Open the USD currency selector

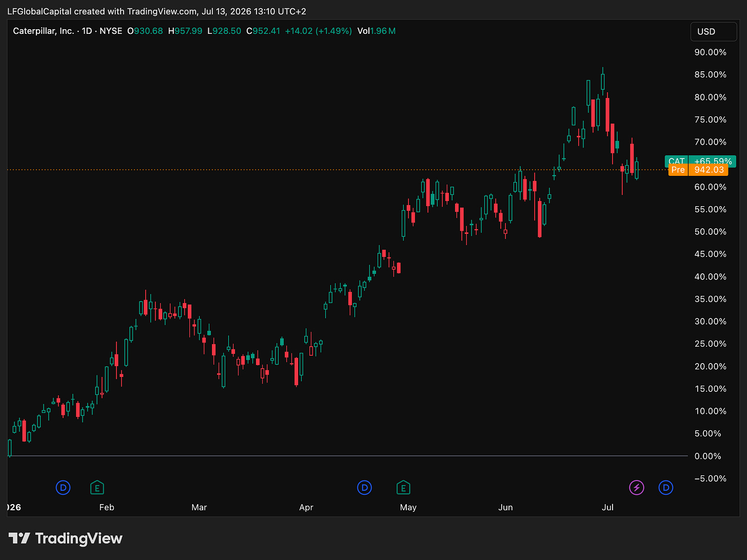[714, 31]
